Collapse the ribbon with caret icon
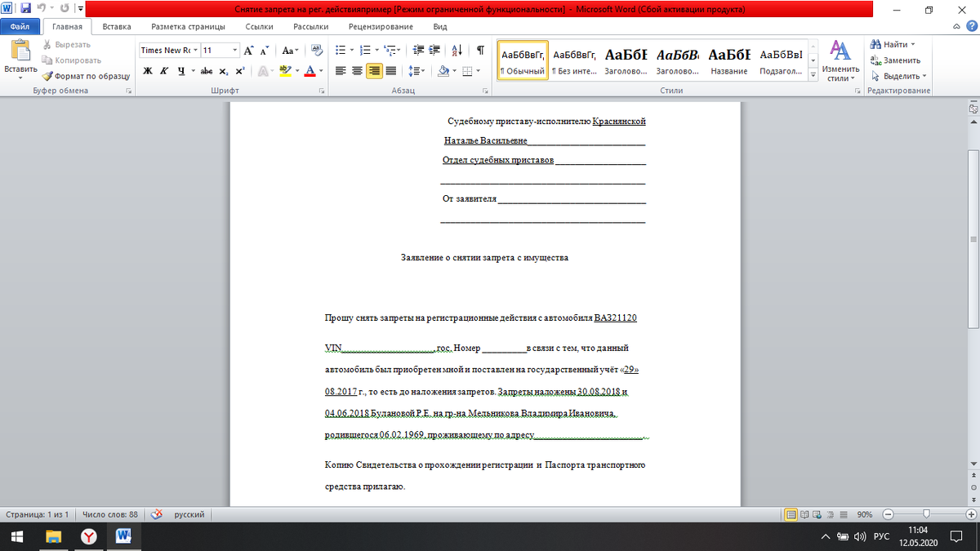Screen dimensions: 980x551 (x=956, y=26)
